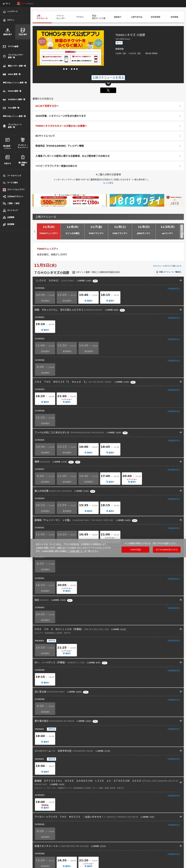Open プレミアムシアター劇場一覧 icon
The image size is (186, 868).
4,56
